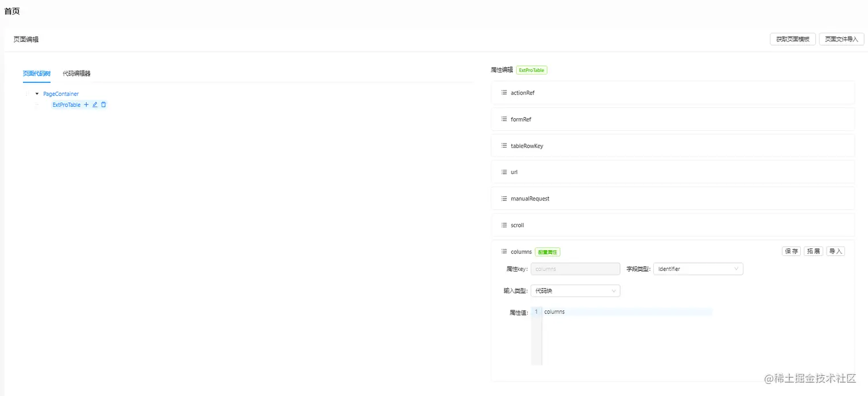The height and width of the screenshot is (396, 868).
Task: Click the list icon beside scroll
Action: (503, 225)
